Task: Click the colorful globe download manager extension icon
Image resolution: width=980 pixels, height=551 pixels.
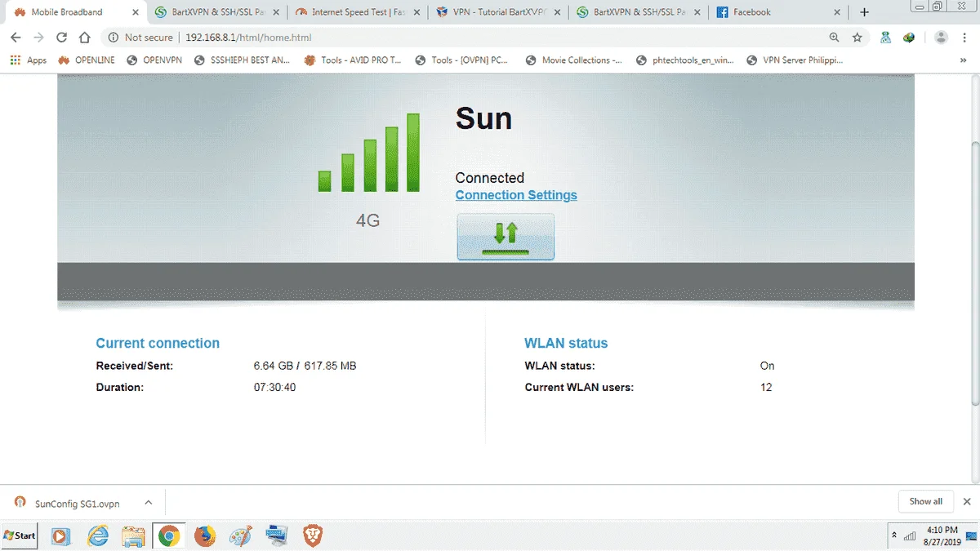Action: point(908,38)
